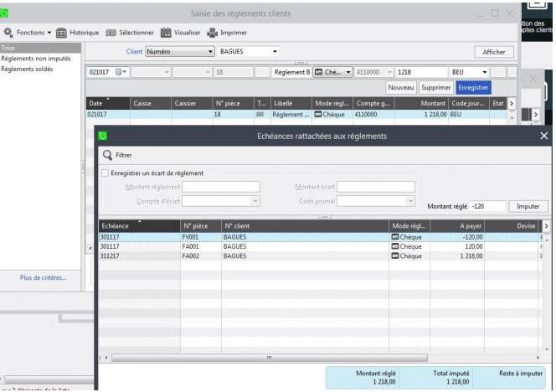This screenshot has height=392, width=556.
Task: Click the Imputer button
Action: pos(528,206)
